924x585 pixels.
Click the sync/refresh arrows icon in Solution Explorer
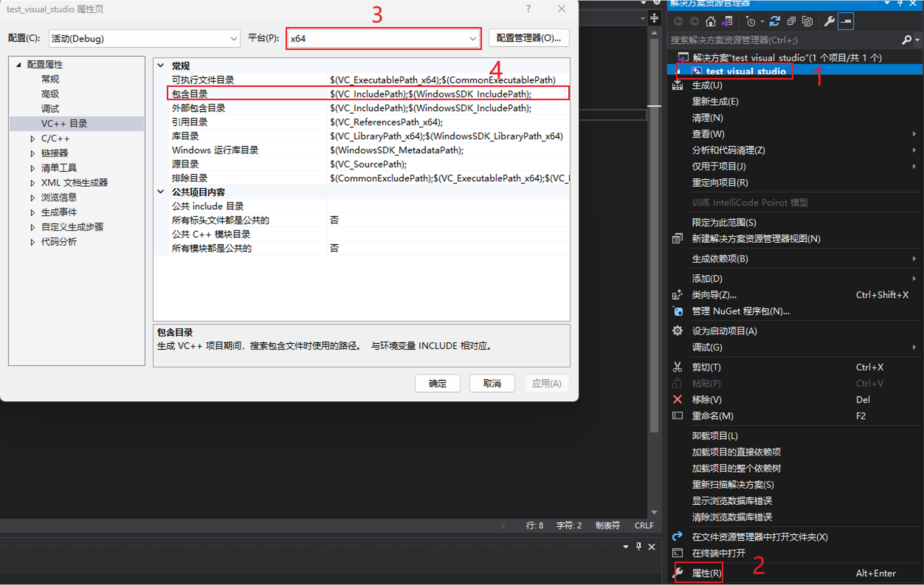[775, 21]
